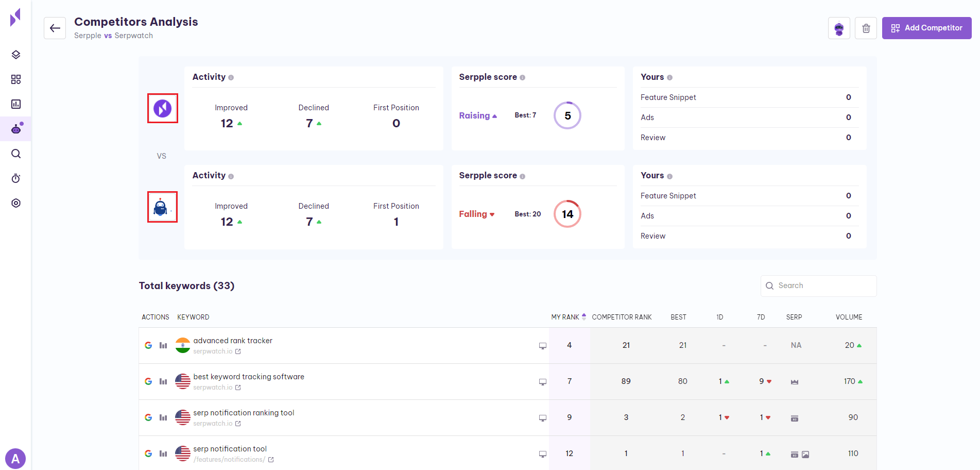Click the BEST column header
Viewport: 980px width, 470px height.
[678, 317]
